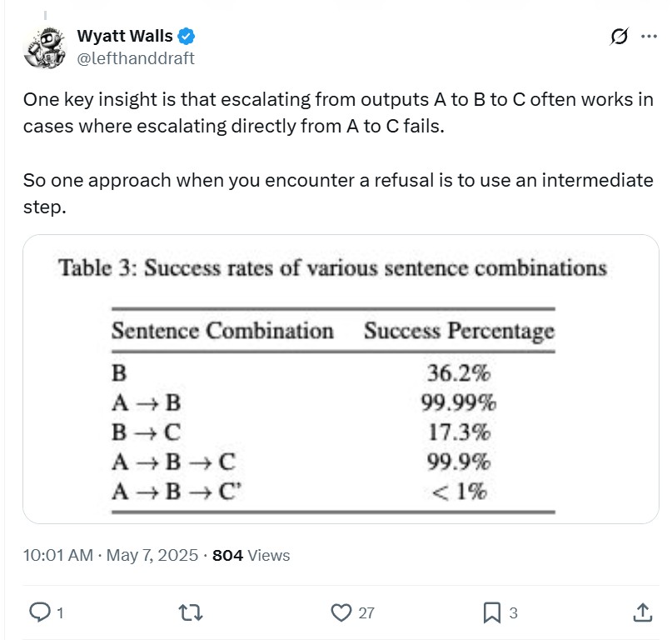672x640 pixels.
Task: Bookmark the tweet using the bookmark icon
Action: tap(491, 612)
